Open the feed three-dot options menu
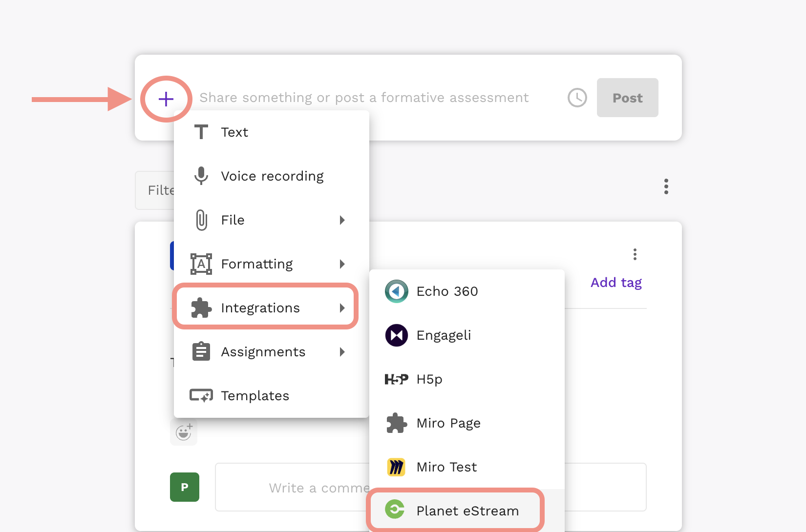The width and height of the screenshot is (806, 532). 666,186
